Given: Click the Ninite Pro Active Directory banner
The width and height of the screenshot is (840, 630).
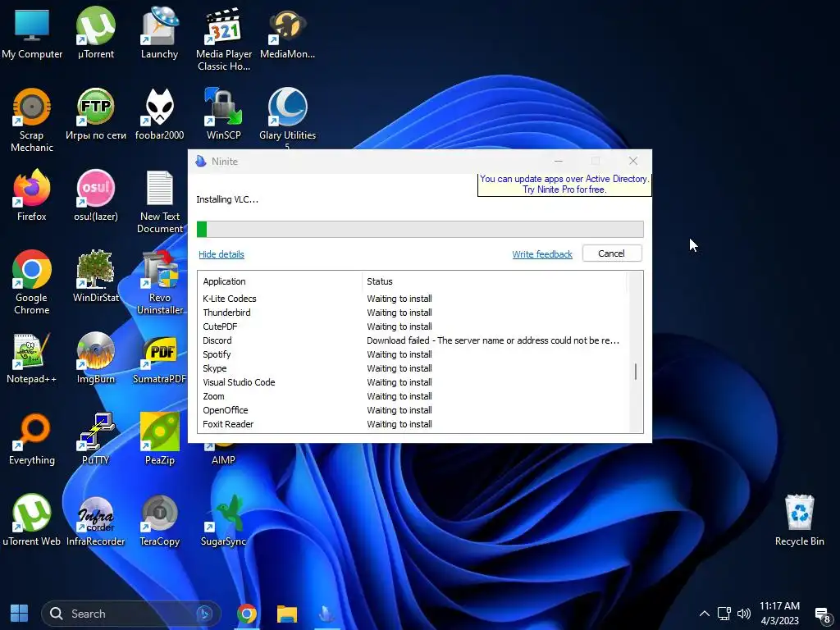Looking at the screenshot, I should tap(564, 185).
